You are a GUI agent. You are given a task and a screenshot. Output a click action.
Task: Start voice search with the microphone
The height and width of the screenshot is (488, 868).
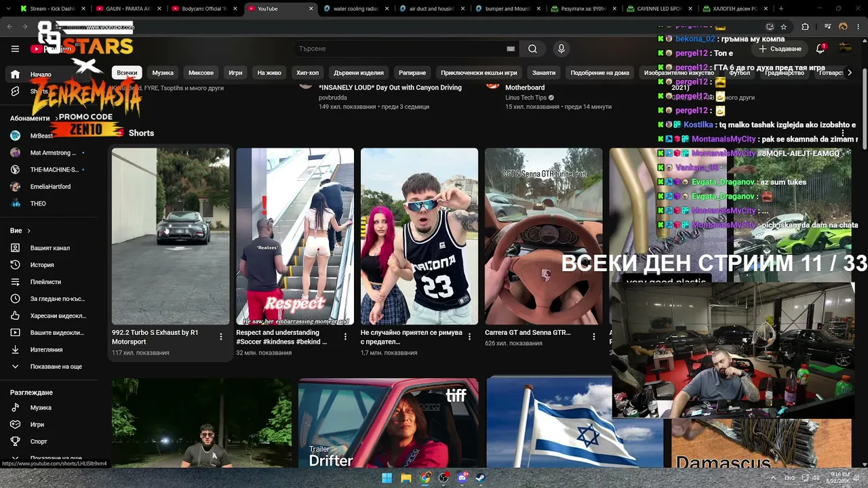(x=561, y=49)
